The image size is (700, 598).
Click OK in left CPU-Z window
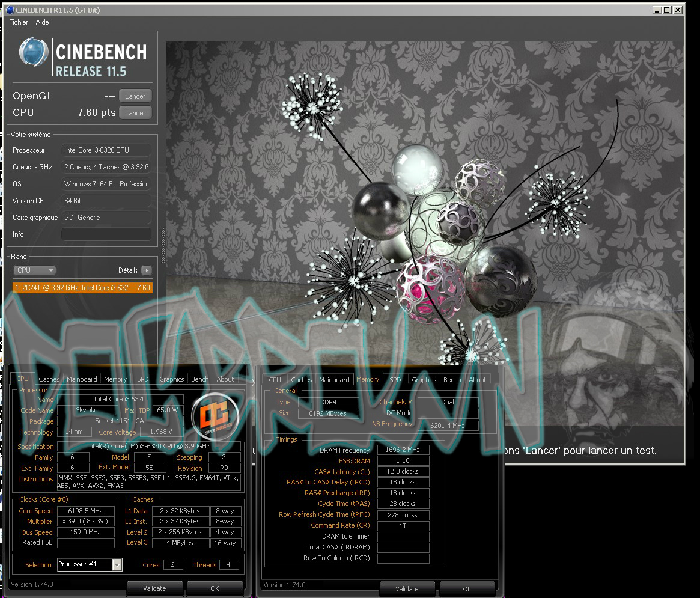[215, 588]
